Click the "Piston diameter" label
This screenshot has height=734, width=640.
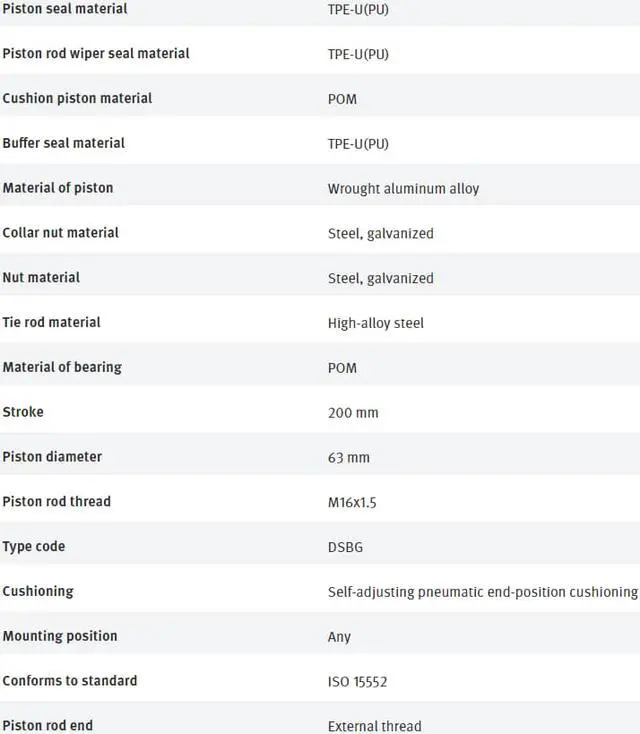[52, 457]
